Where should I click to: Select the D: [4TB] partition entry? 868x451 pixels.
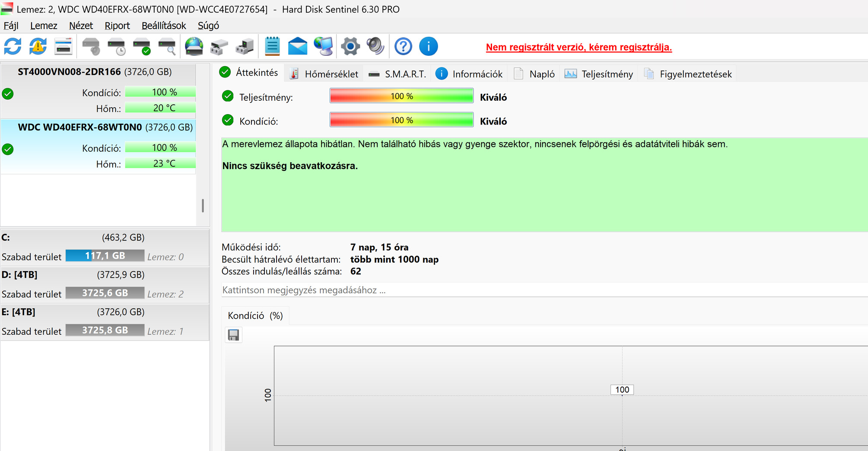pyautogui.click(x=105, y=285)
